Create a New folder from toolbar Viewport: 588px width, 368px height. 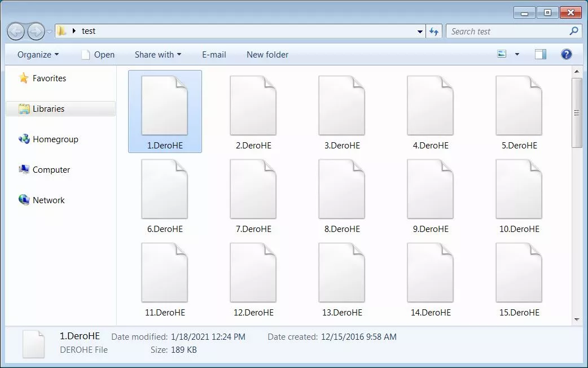click(x=267, y=55)
